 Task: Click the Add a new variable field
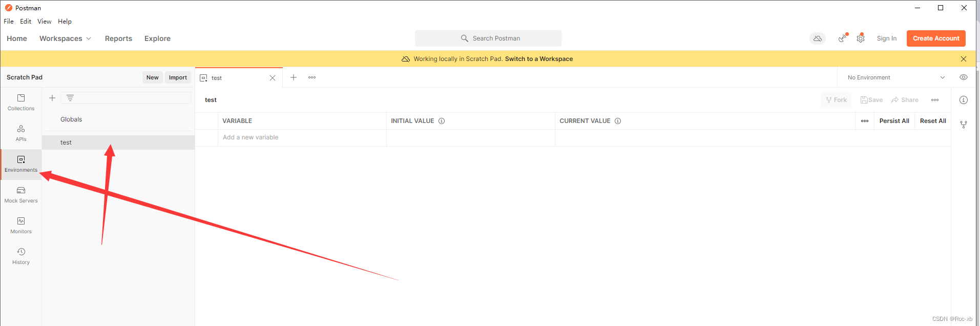pos(302,137)
